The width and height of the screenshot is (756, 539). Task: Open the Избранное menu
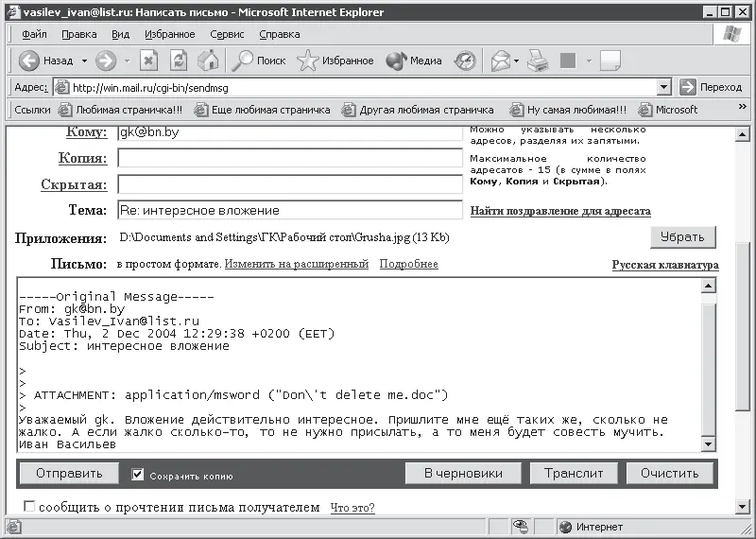pyautogui.click(x=170, y=34)
